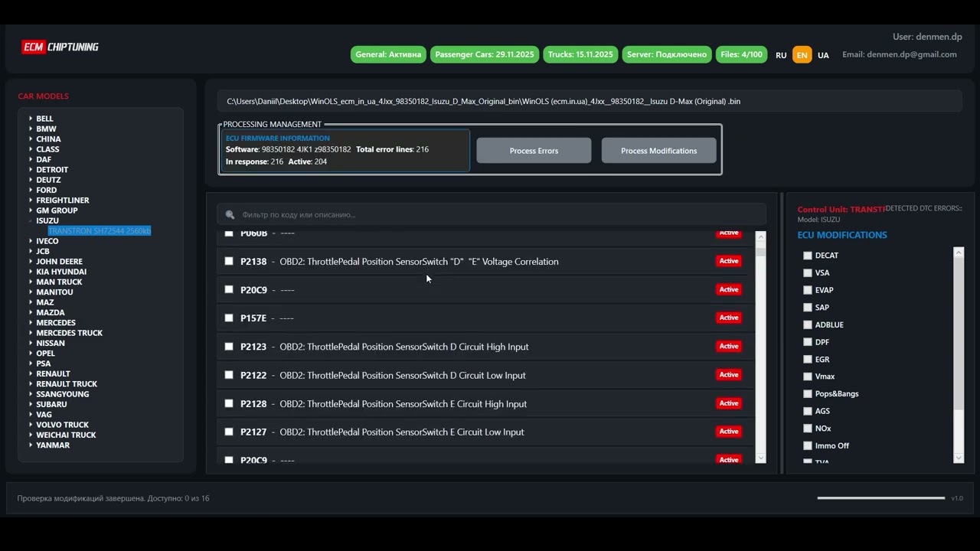Click the "ECU FIRMWARE INFORMATION" heading
The height and width of the screenshot is (551, 980).
(278, 139)
